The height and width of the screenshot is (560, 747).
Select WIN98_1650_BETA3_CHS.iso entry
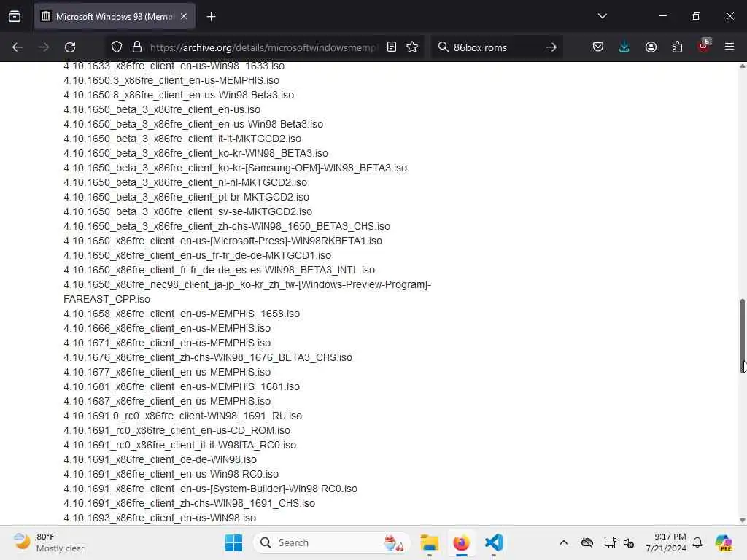click(227, 227)
